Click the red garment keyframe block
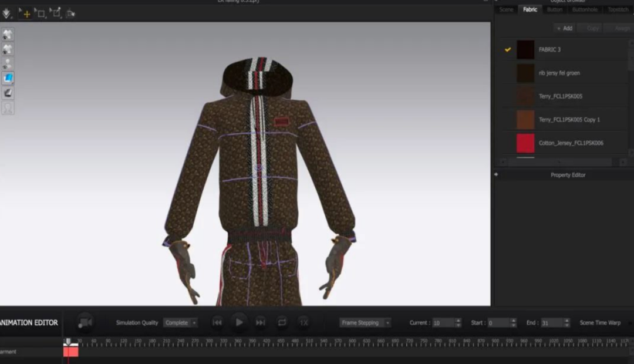This screenshot has height=364, width=634. [x=71, y=352]
